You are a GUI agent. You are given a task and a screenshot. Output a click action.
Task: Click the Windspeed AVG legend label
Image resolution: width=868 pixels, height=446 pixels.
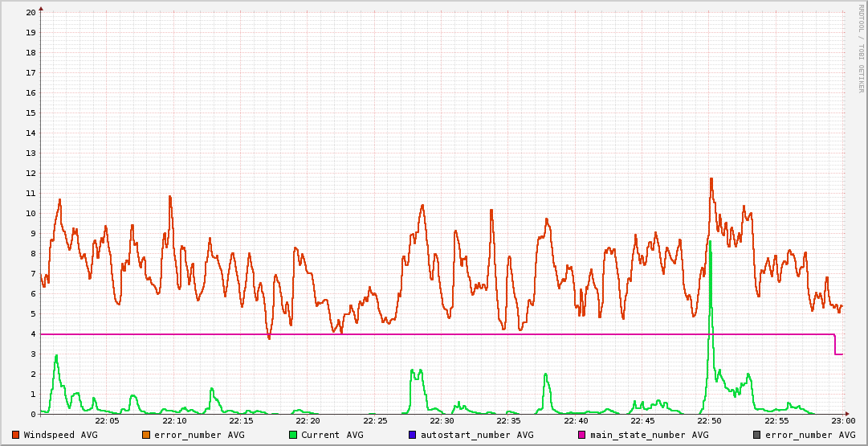(60, 435)
